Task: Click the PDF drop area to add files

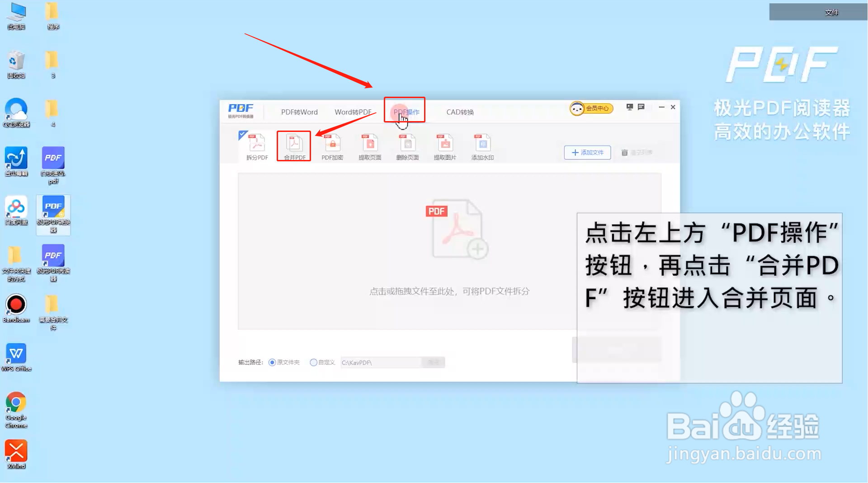Action: tap(449, 251)
